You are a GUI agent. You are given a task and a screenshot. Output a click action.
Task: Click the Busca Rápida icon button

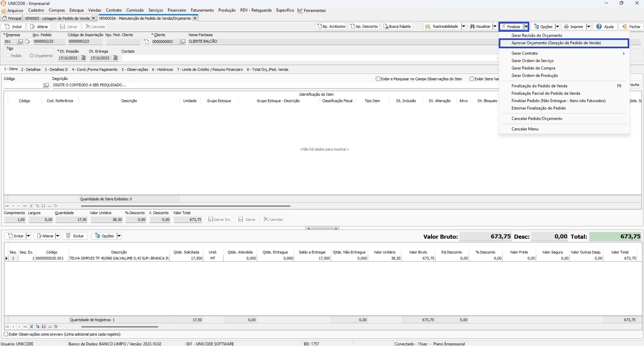(x=386, y=26)
